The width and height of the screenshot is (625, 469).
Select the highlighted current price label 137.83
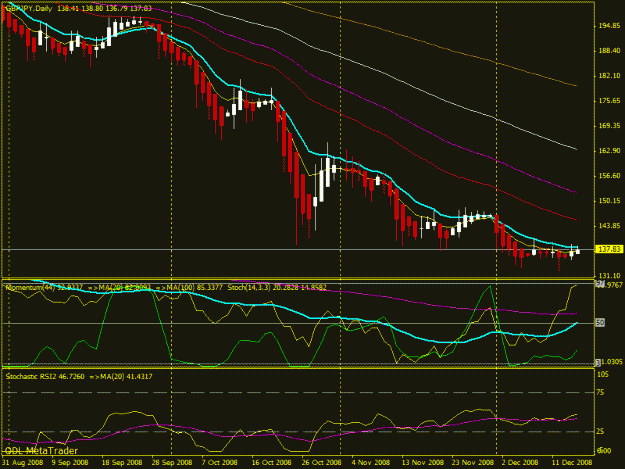pyautogui.click(x=609, y=249)
